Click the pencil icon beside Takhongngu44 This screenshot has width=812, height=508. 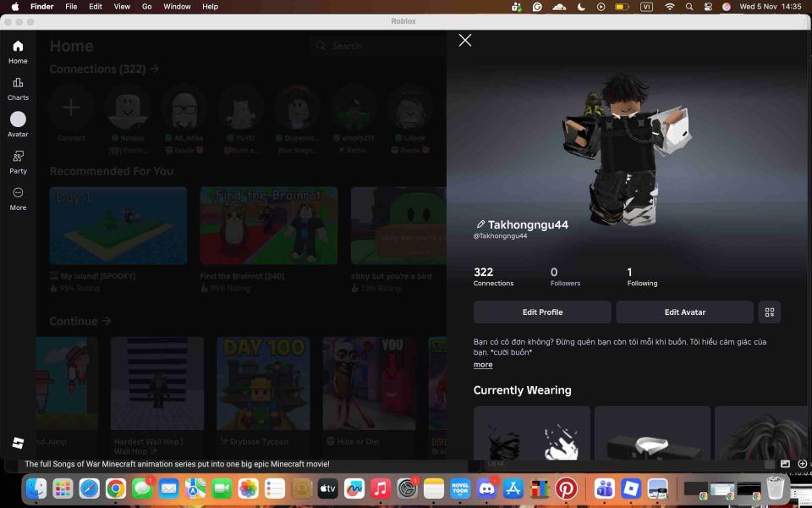click(480, 224)
